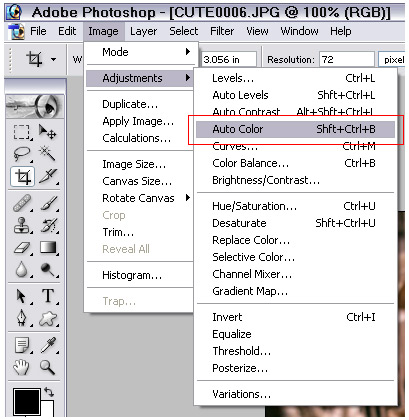Open Threshold... dialog
Screen dimensions: 409x420
295,351
